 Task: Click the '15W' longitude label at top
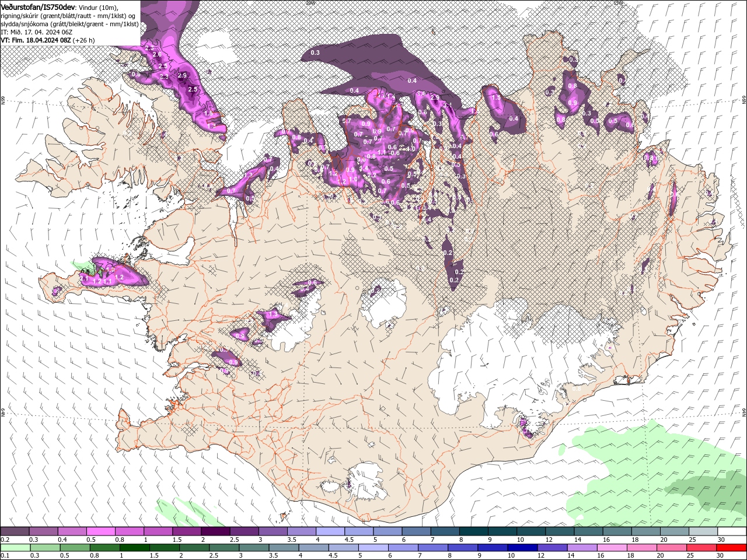tap(619, 2)
